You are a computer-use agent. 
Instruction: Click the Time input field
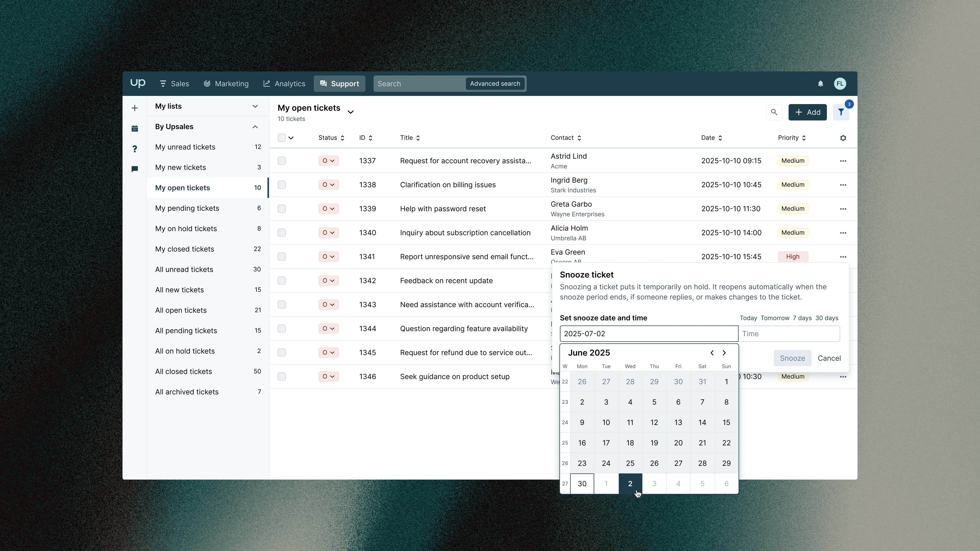pyautogui.click(x=789, y=334)
